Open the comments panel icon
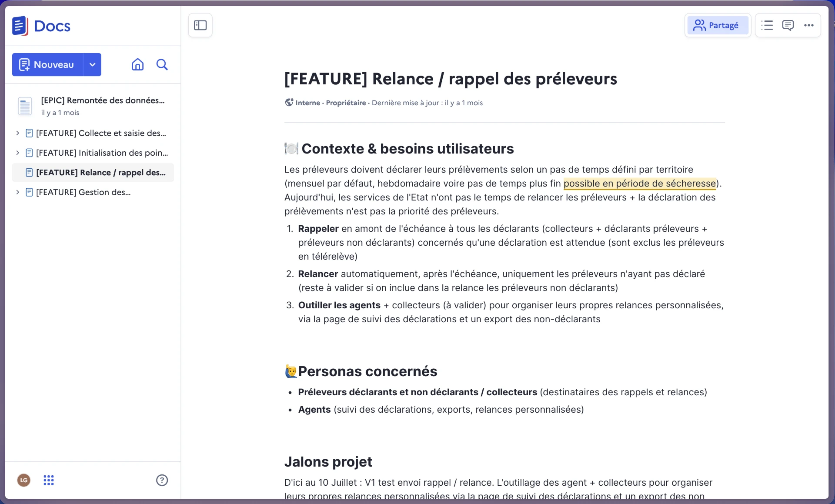 coord(788,25)
